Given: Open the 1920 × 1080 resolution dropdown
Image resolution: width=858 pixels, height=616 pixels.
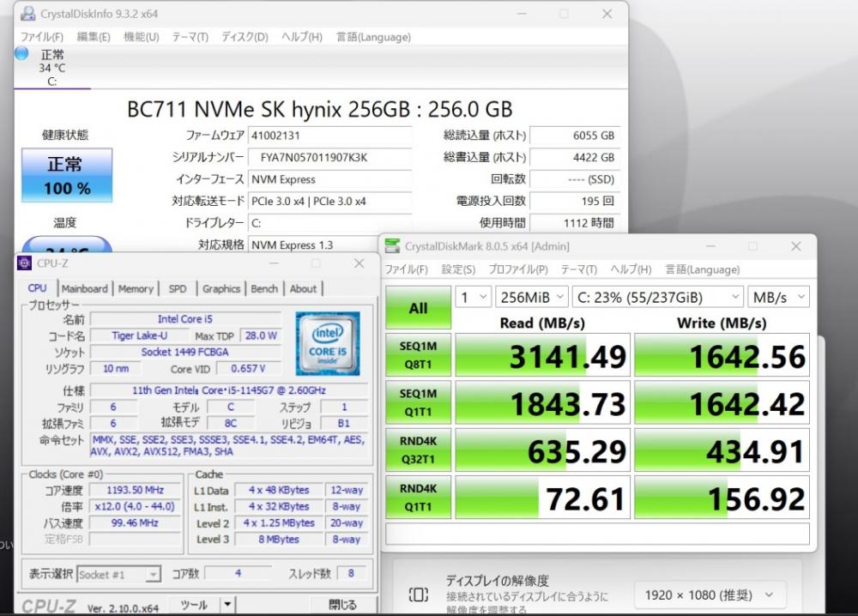Looking at the screenshot, I should pyautogui.click(x=710, y=595).
